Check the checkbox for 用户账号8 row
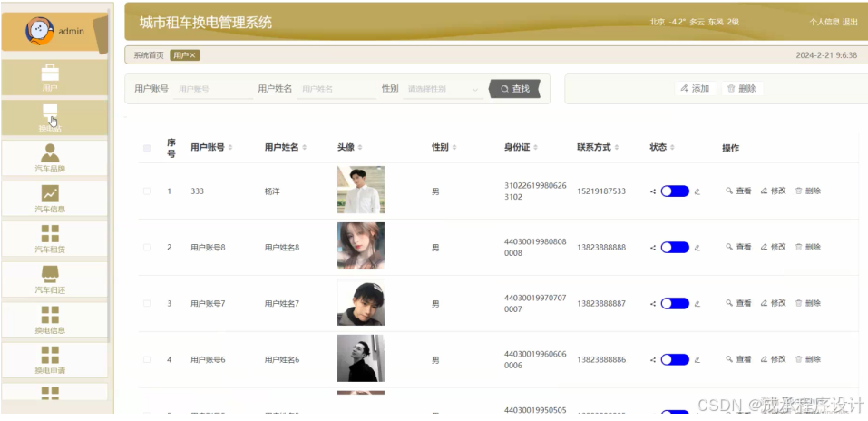Viewport: 868px width, 421px height. pyautogui.click(x=147, y=248)
